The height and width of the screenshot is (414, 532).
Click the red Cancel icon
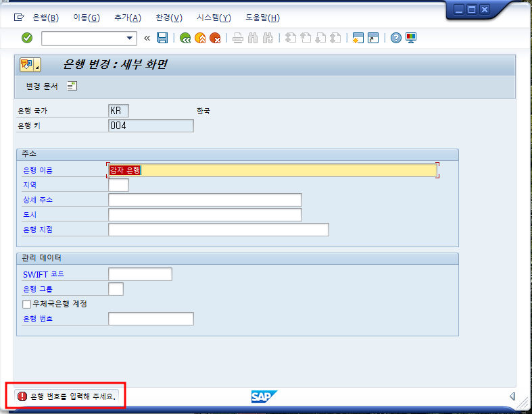coord(215,38)
